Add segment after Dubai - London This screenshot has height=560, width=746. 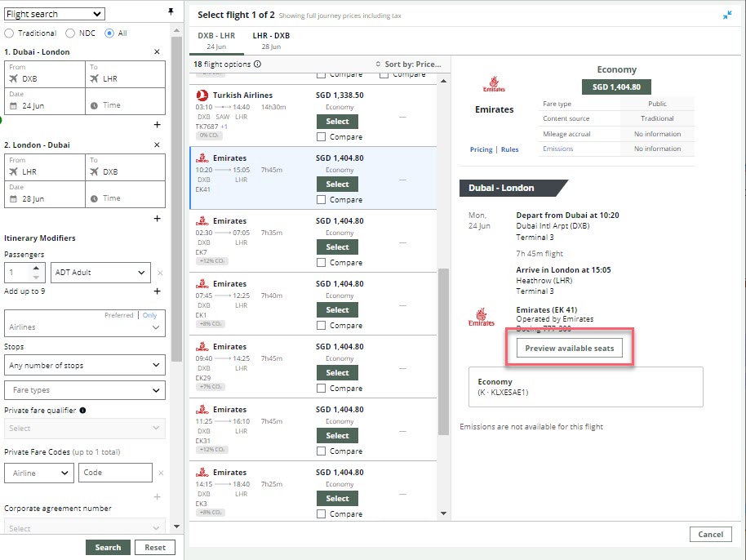click(157, 125)
